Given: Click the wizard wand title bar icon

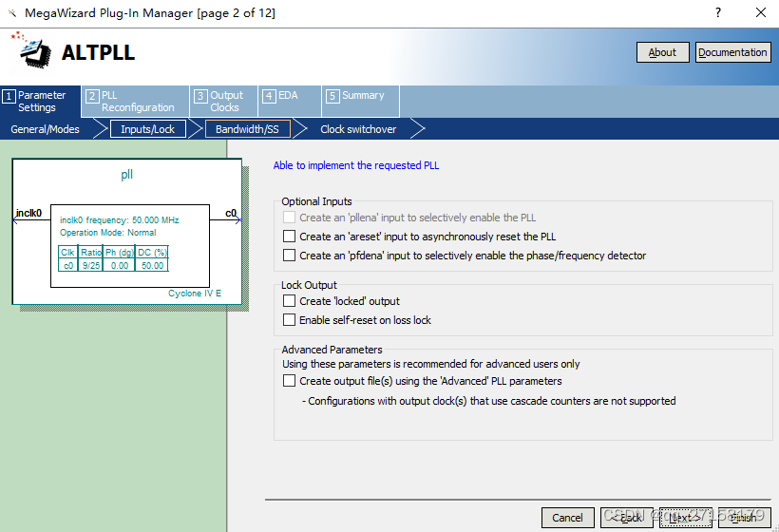Looking at the screenshot, I should click(x=12, y=13).
